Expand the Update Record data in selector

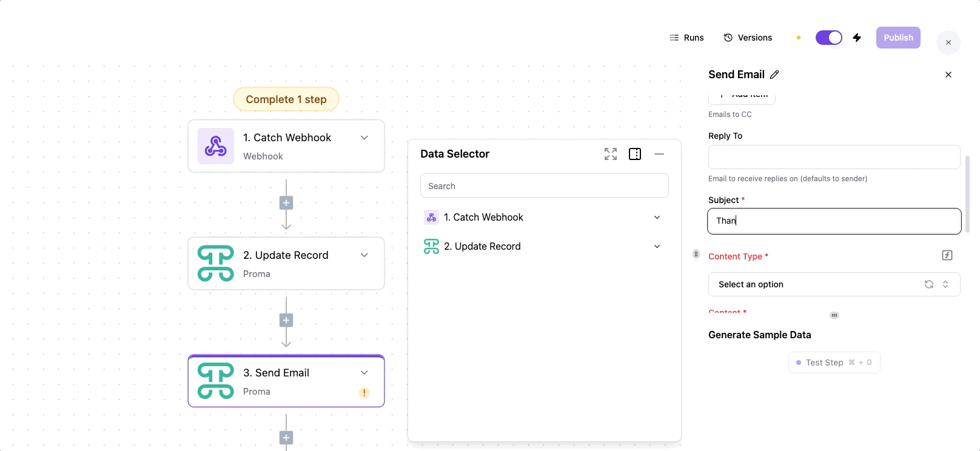pos(657,246)
